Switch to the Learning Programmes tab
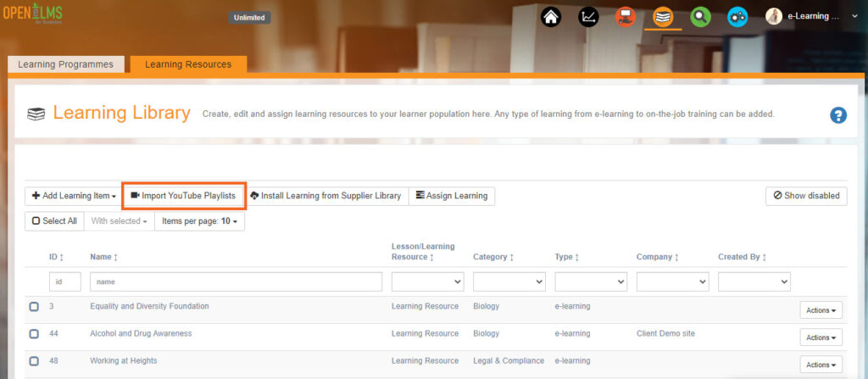 (66, 64)
